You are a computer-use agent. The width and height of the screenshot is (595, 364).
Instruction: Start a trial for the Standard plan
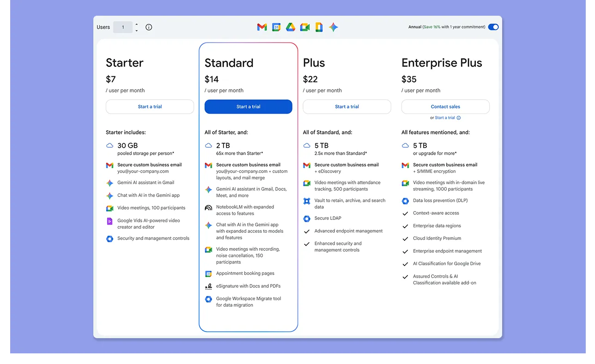(x=248, y=106)
